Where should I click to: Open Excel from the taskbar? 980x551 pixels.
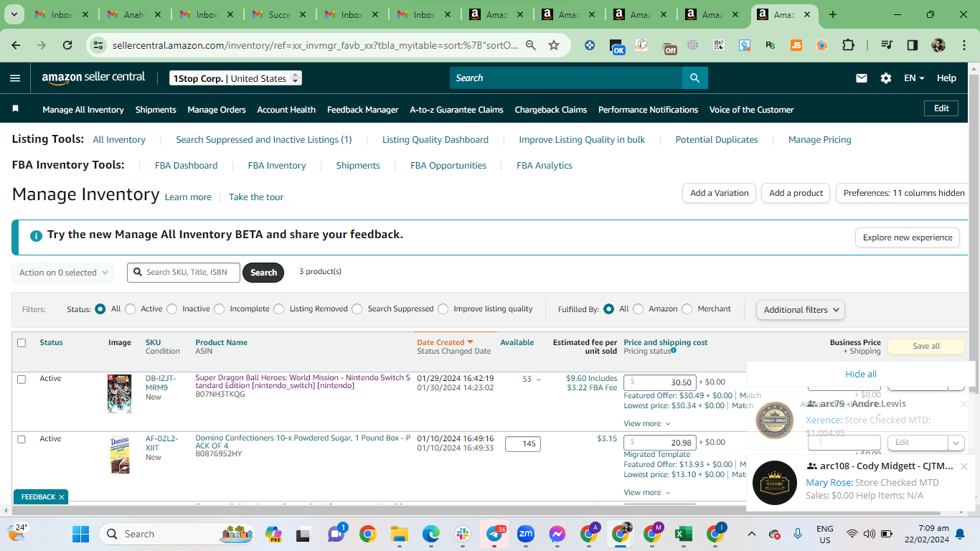pos(684,534)
